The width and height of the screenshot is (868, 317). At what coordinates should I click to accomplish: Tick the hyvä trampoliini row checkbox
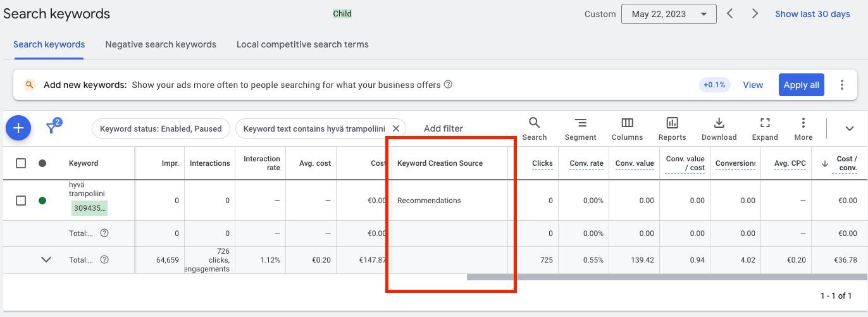[21, 201]
